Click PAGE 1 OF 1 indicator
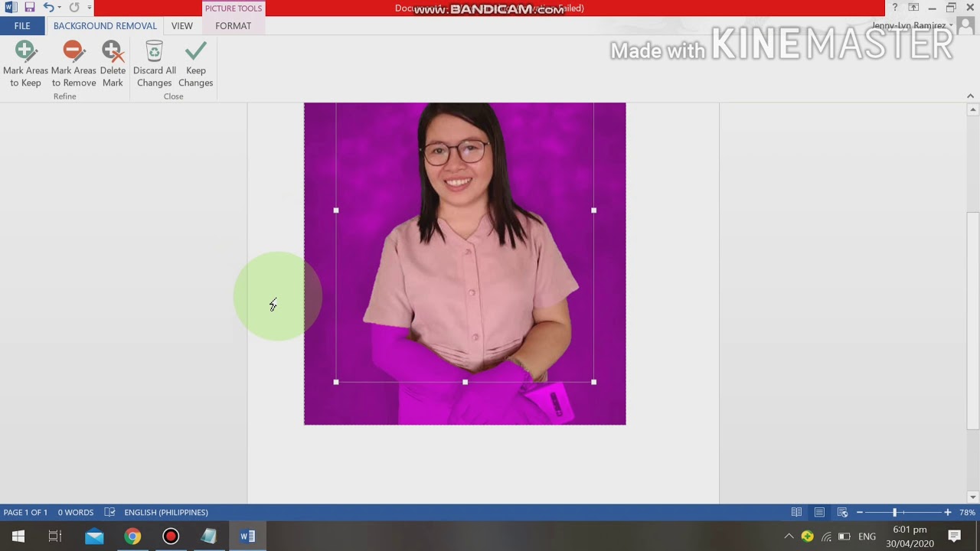This screenshot has width=980, height=551. (25, 512)
